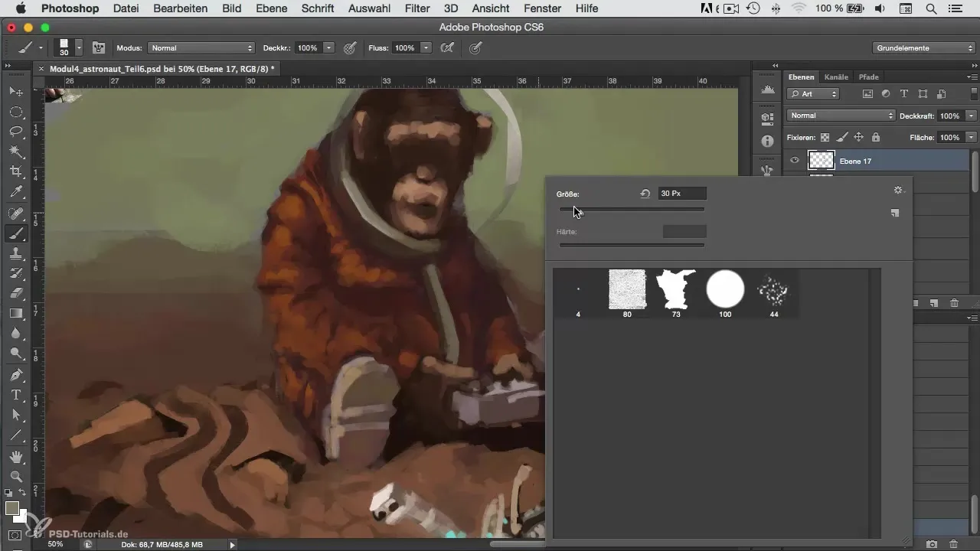Toggle lock image pixels
Image resolution: width=980 pixels, height=551 pixels.
(841, 138)
